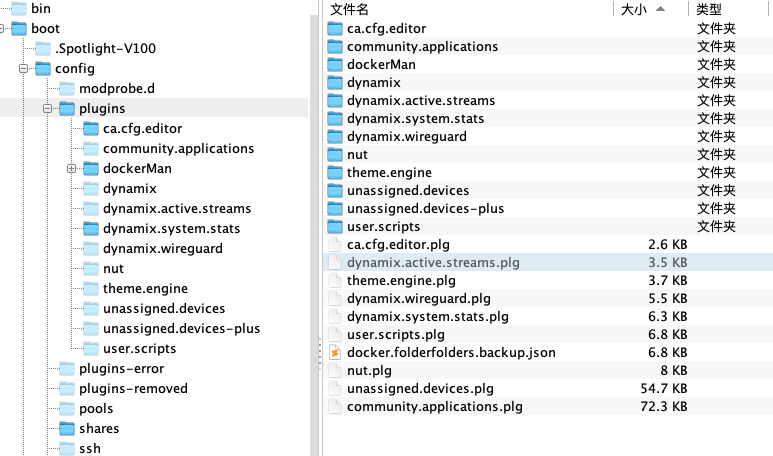Select nut folder in the tree

(113, 269)
